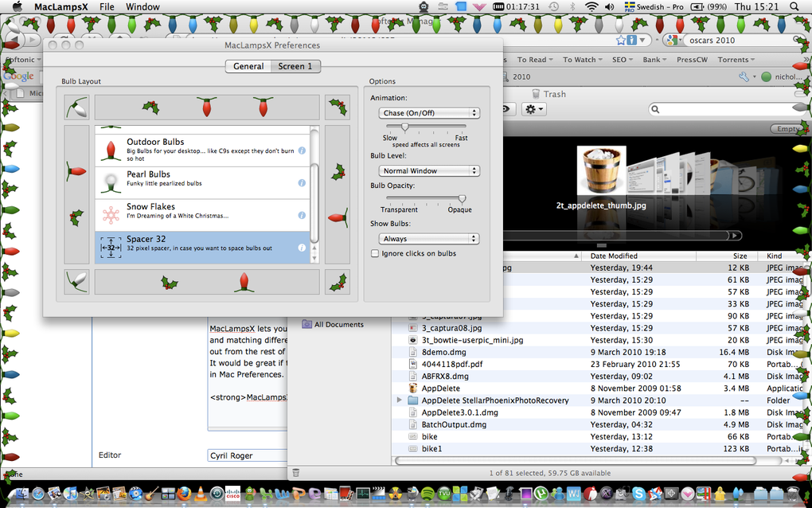Click info icon next to Spacer 32
The height and width of the screenshot is (508, 812).
click(x=302, y=248)
